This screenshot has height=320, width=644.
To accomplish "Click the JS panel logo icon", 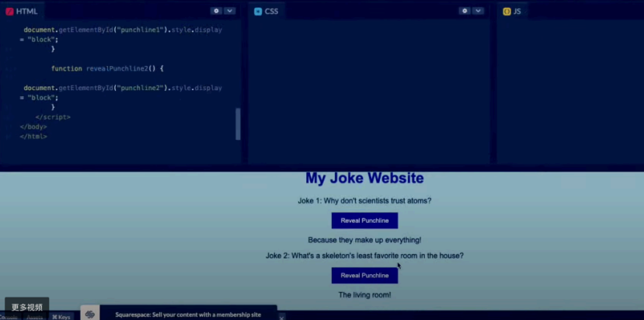I will (x=506, y=12).
